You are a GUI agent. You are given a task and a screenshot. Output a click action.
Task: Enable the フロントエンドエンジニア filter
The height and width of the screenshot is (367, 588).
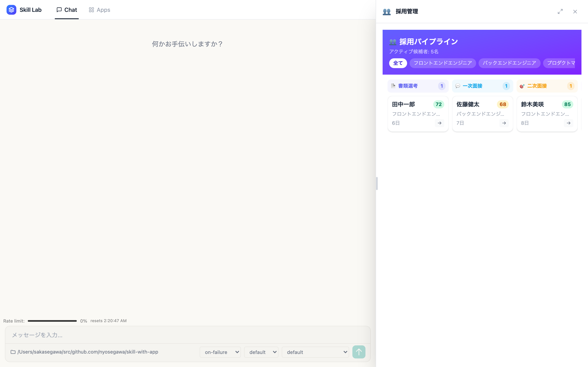[x=442, y=63]
